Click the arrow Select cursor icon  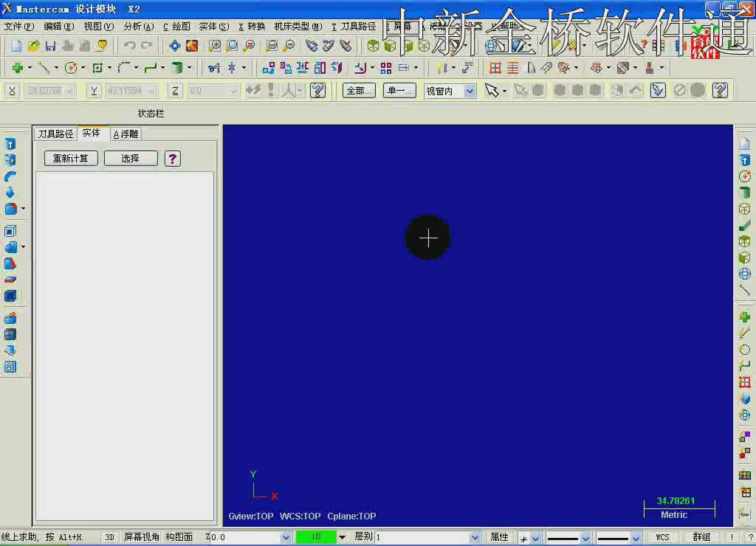pyautogui.click(x=491, y=90)
